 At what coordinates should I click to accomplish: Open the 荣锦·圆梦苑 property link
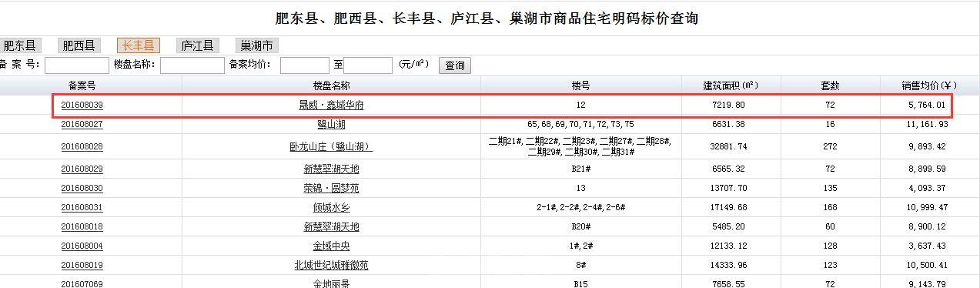pyautogui.click(x=331, y=189)
